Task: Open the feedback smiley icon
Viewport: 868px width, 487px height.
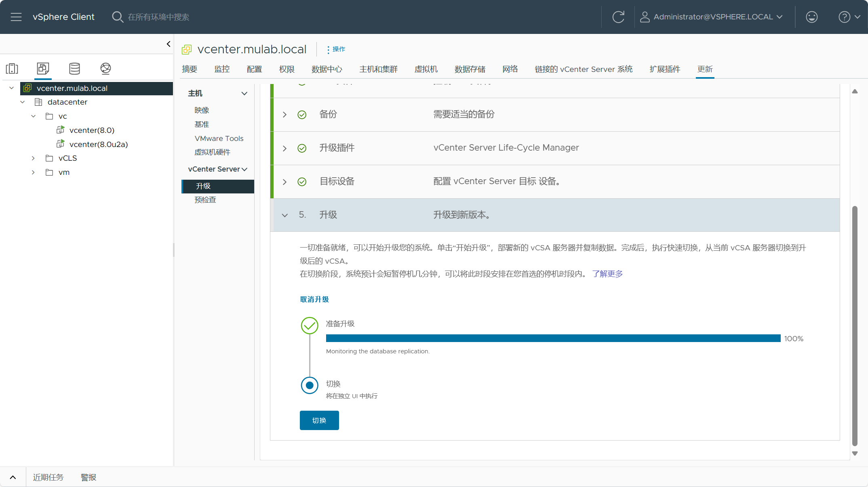Action: tap(811, 17)
